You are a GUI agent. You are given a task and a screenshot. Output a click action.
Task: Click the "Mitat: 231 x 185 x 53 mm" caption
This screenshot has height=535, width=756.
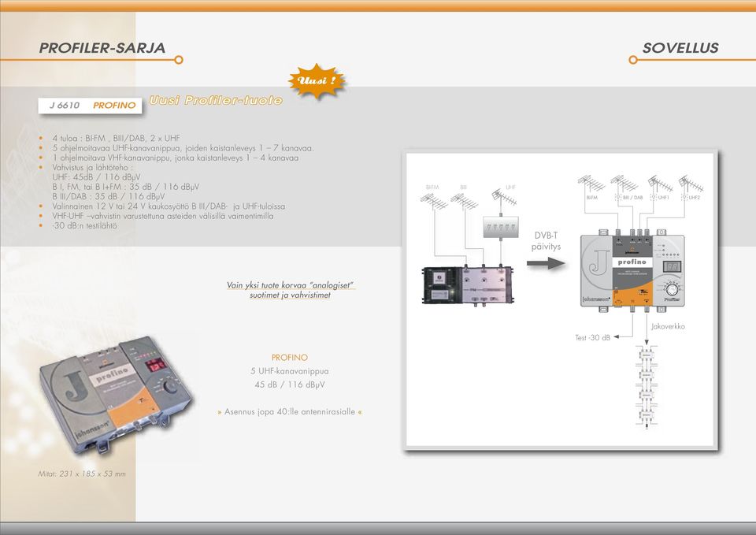coord(82,474)
